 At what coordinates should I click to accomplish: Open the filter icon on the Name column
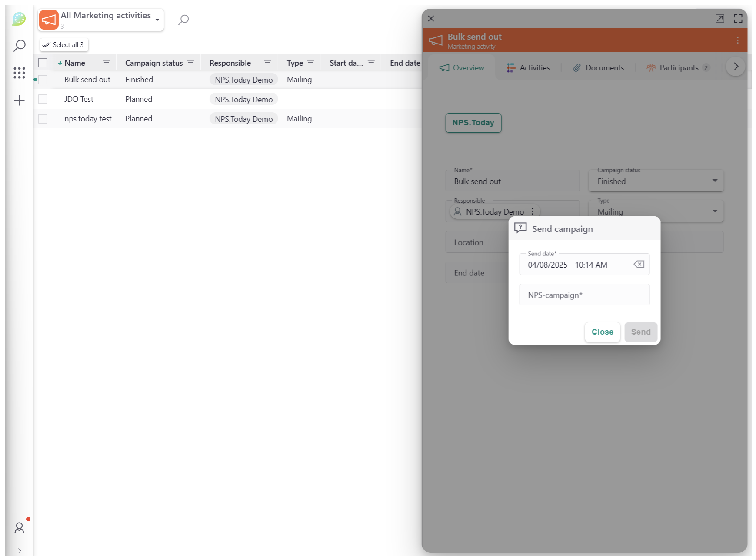[107, 62]
